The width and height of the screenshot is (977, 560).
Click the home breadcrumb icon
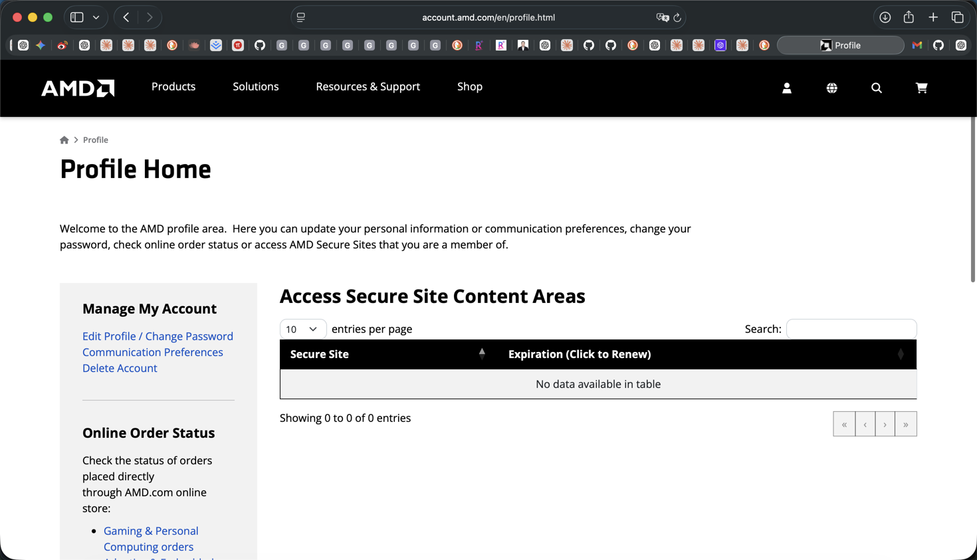click(x=64, y=140)
